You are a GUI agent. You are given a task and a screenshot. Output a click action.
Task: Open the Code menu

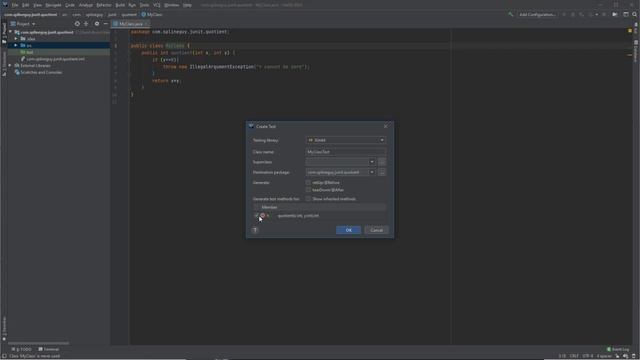pos(70,5)
